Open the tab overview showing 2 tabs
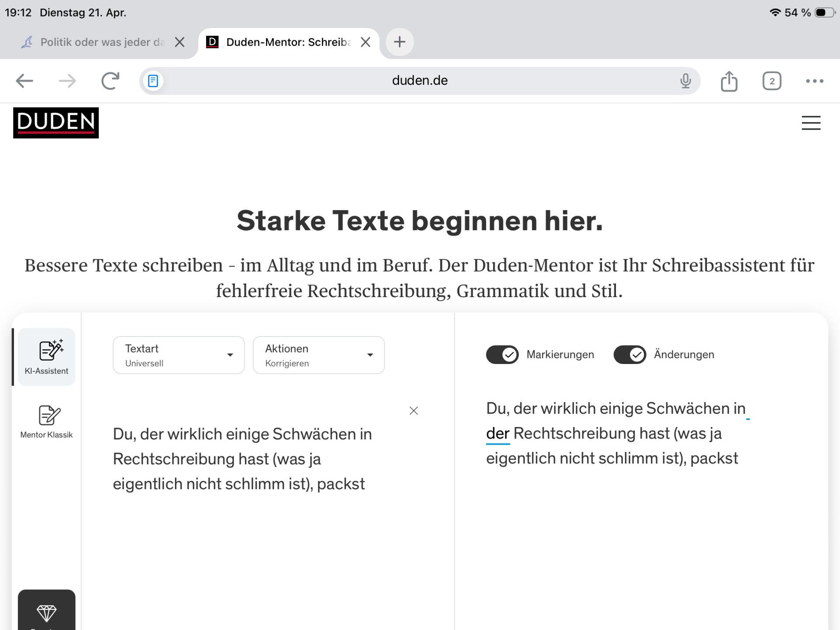Viewport: 840px width, 630px height. [x=772, y=81]
